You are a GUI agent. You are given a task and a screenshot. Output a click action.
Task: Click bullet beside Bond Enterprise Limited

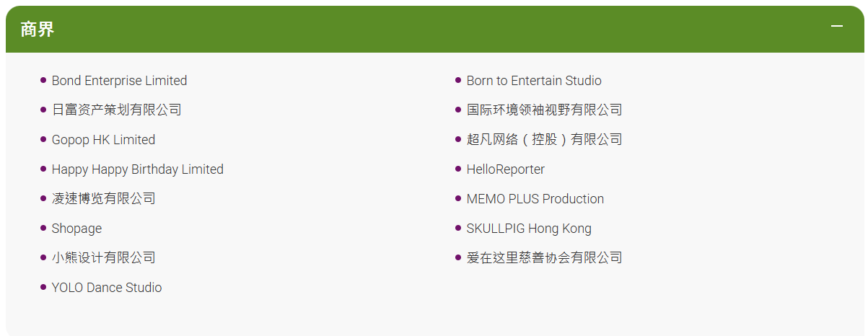(43, 80)
